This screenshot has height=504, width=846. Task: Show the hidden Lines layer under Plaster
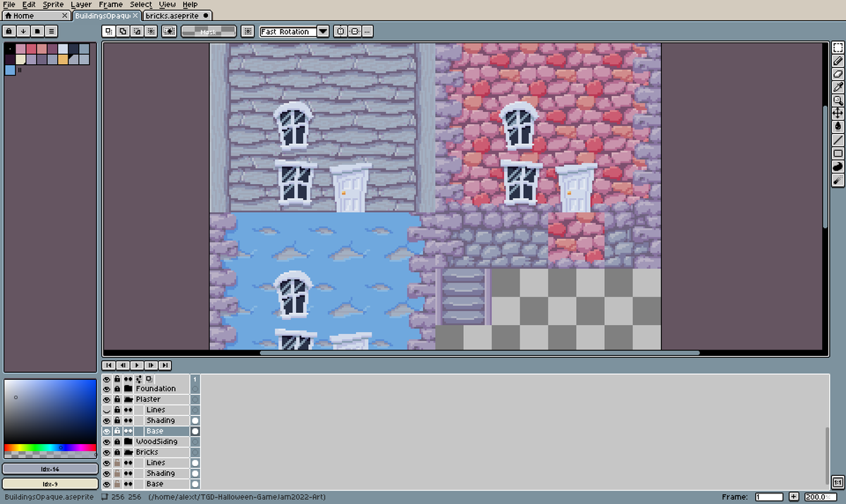pos(106,410)
